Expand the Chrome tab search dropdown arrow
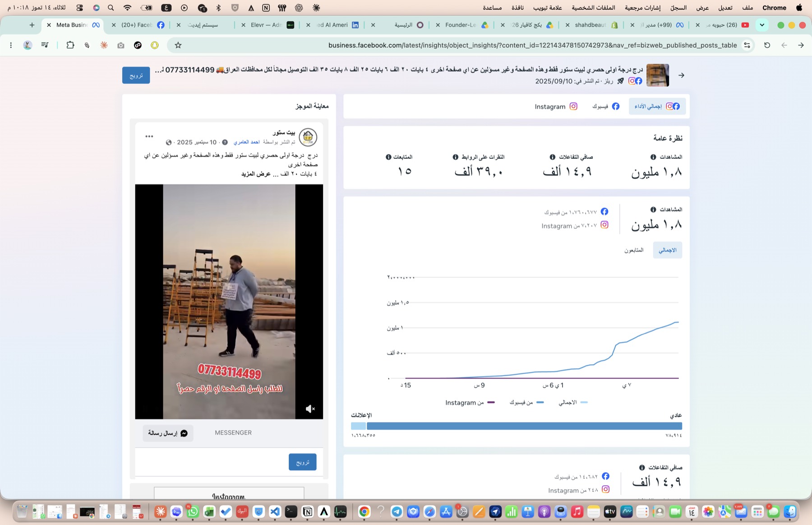 [762, 25]
